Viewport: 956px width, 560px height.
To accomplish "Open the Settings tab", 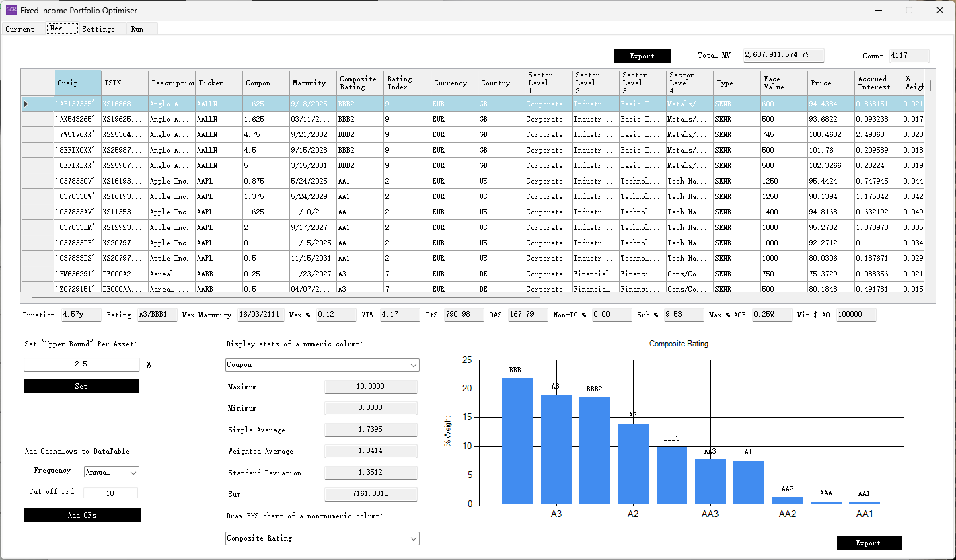I will (98, 29).
